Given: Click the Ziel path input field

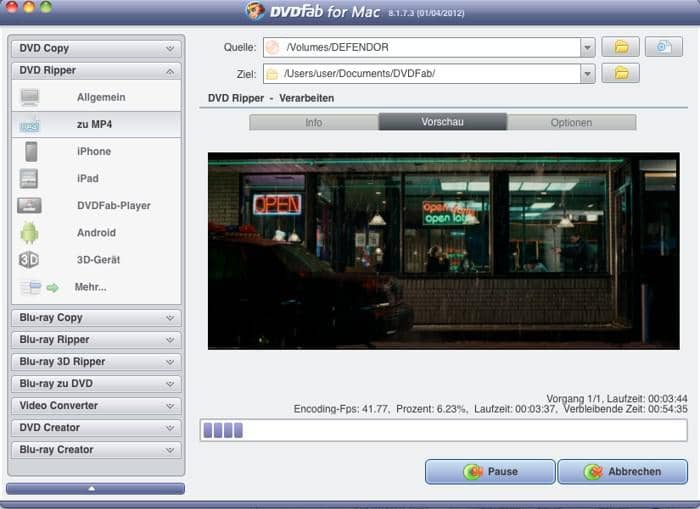Looking at the screenshot, I should (x=422, y=74).
